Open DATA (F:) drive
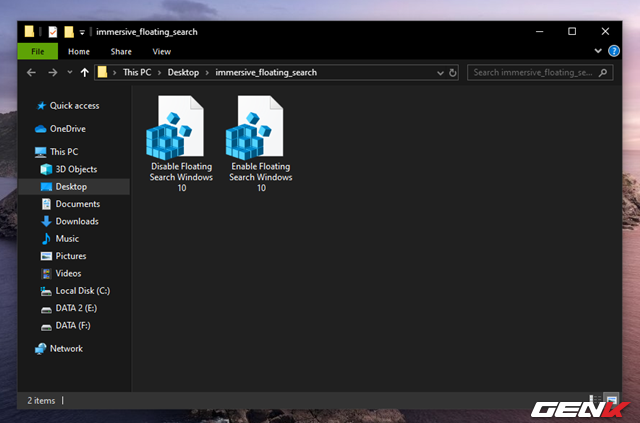This screenshot has width=640, height=423. tap(65, 325)
